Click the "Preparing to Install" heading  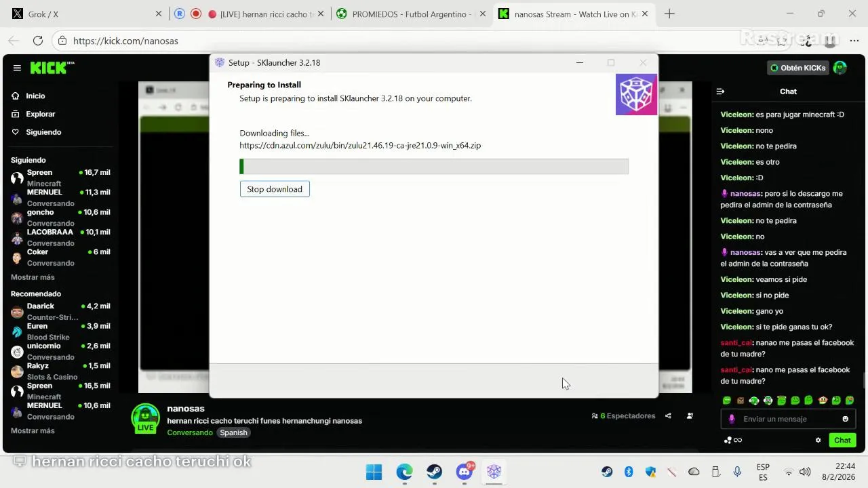point(264,85)
